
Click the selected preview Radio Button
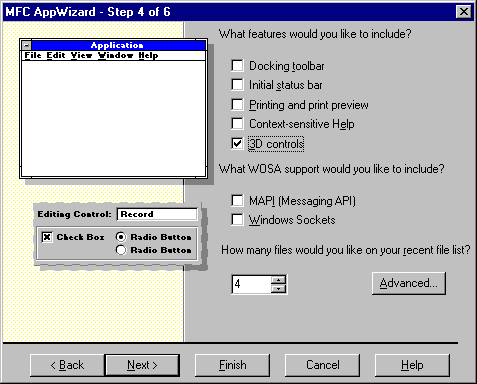pyautogui.click(x=154, y=237)
